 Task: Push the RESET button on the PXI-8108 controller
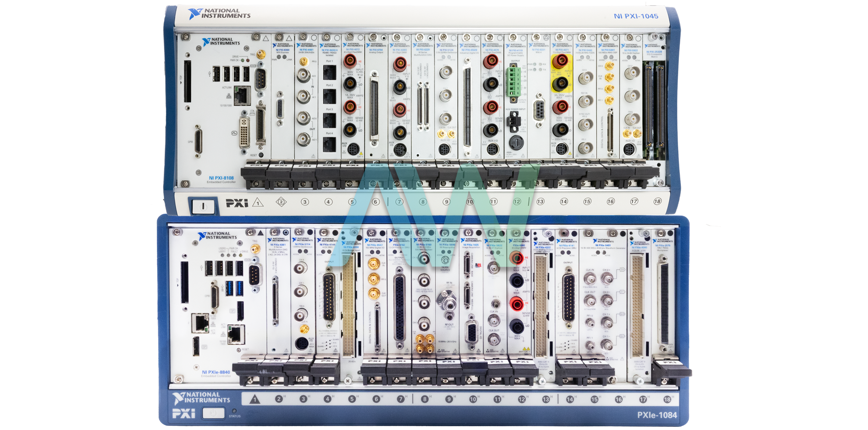tap(261, 155)
